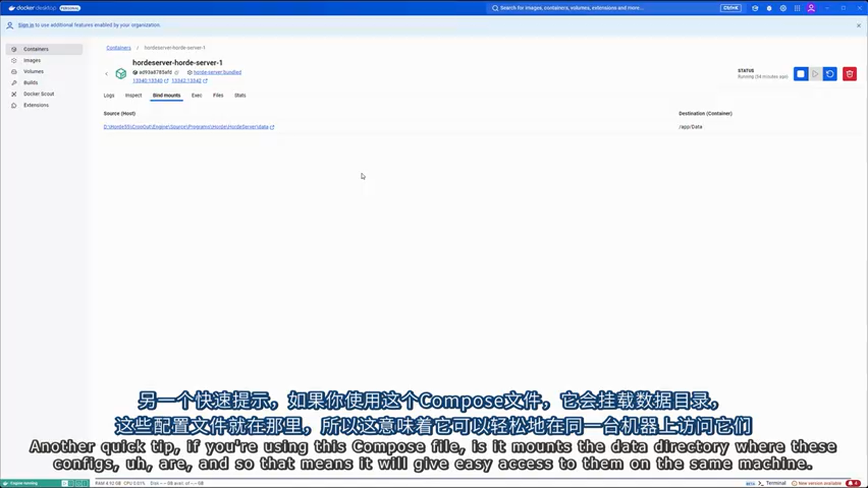868x488 pixels.
Task: Dismiss the Sign in notification banner
Action: (x=859, y=25)
